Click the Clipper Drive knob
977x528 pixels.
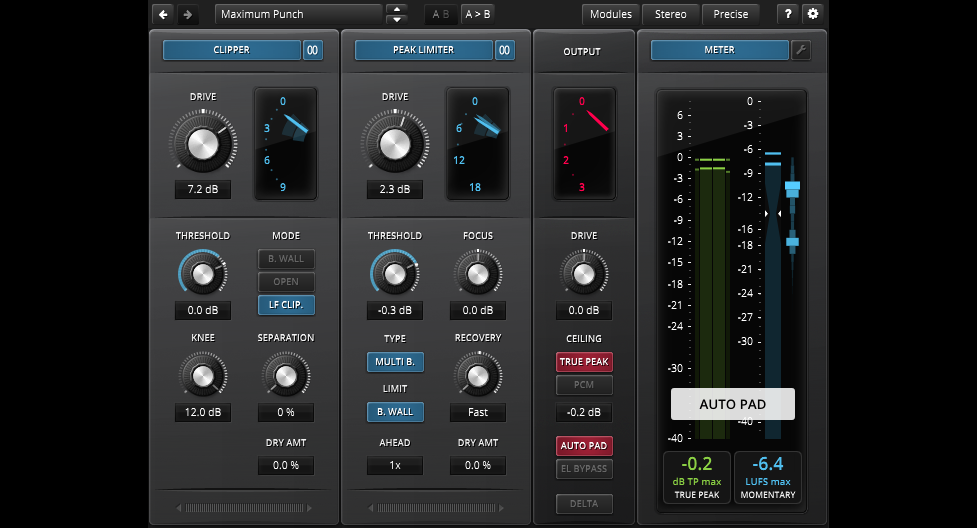(202, 143)
